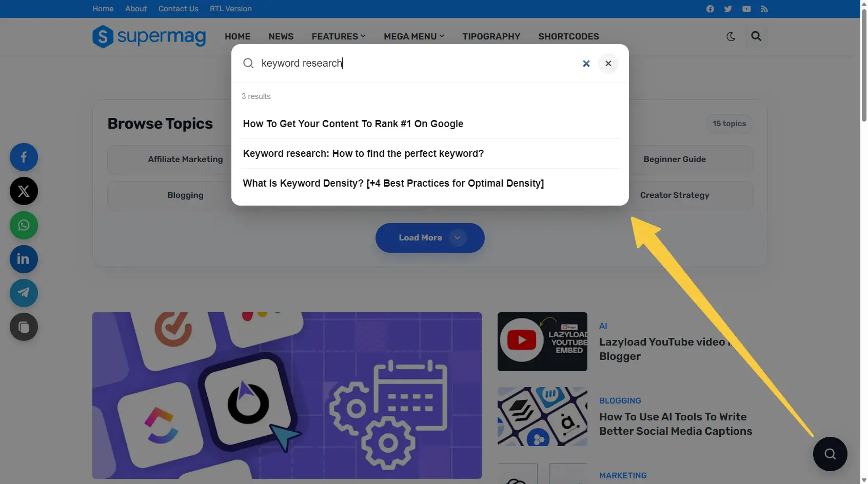Open TIPOGRAPHY menu item
Image resolution: width=868 pixels, height=484 pixels.
coord(491,36)
